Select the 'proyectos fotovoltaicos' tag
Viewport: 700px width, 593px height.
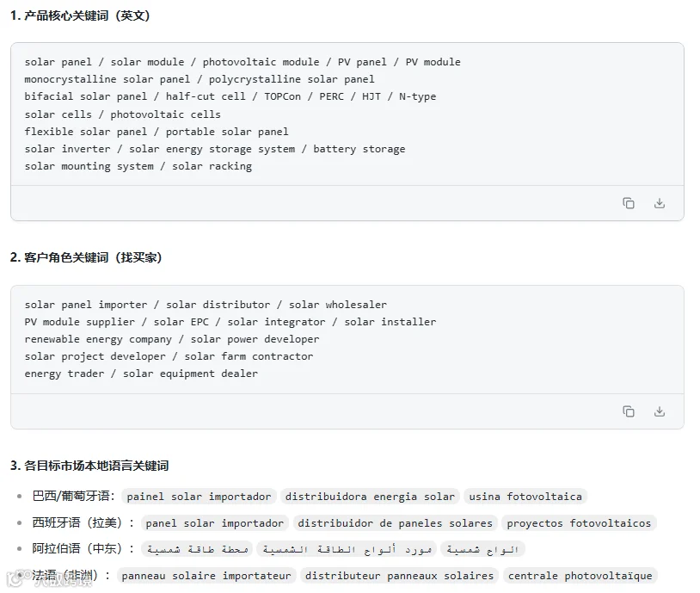tap(579, 522)
